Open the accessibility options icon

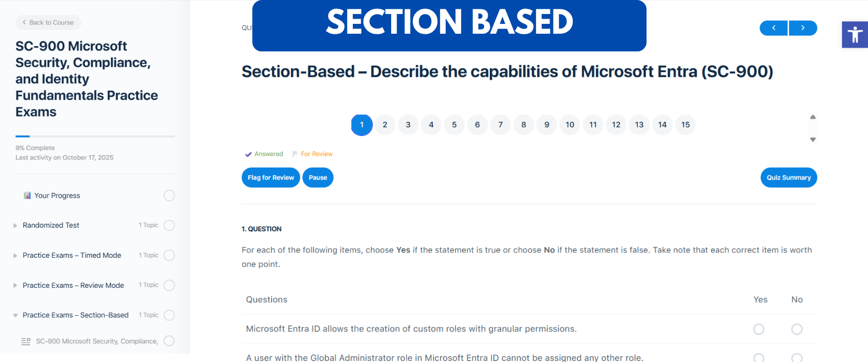tap(855, 35)
